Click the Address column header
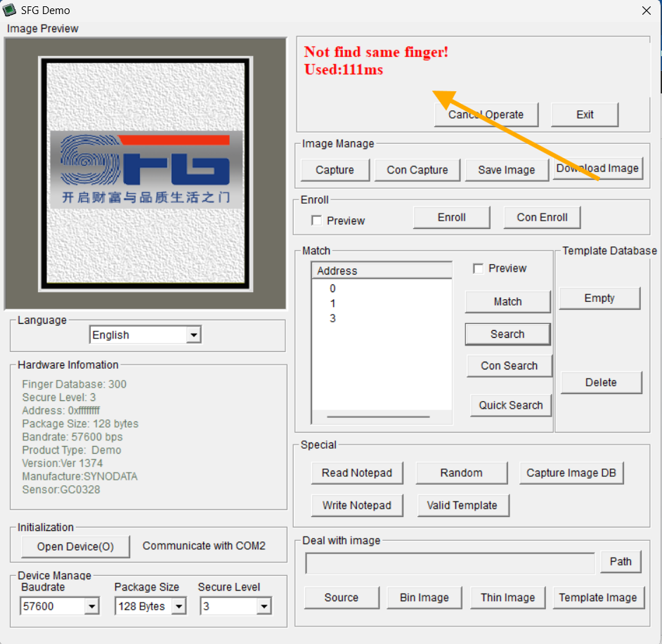The image size is (662, 644). (382, 270)
